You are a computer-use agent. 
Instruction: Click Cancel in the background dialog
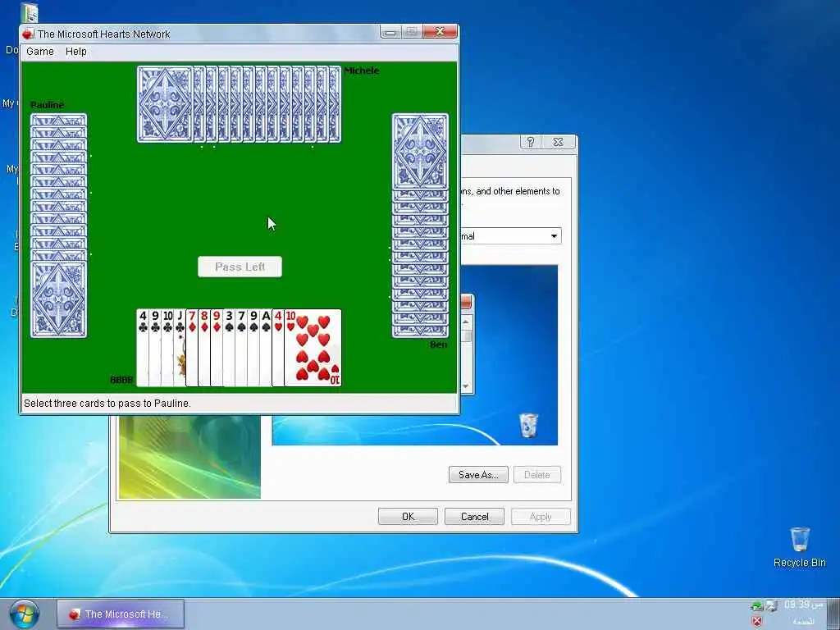474,517
